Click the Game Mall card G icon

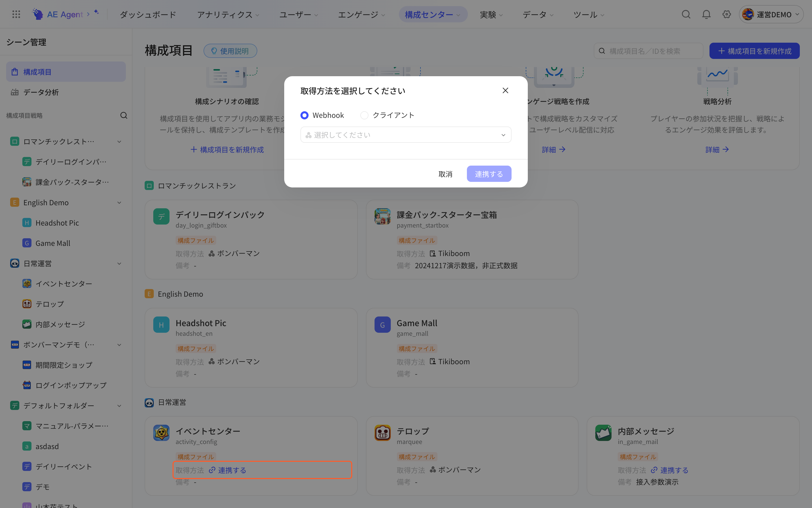382,325
